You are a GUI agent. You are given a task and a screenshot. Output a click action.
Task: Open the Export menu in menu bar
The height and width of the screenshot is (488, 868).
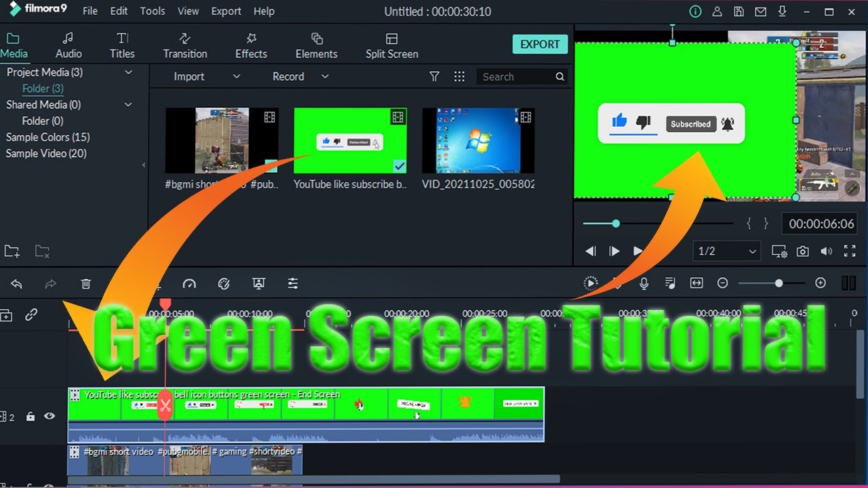point(226,12)
